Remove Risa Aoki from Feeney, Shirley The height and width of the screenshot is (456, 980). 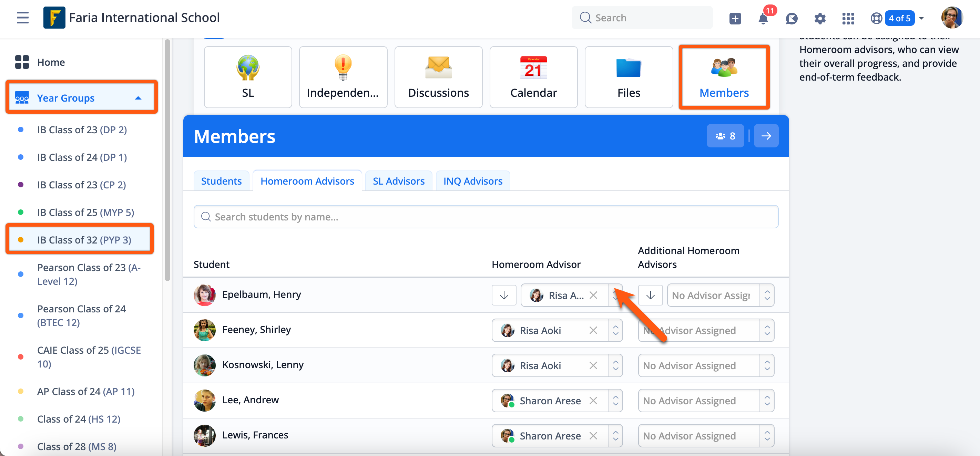coord(593,331)
